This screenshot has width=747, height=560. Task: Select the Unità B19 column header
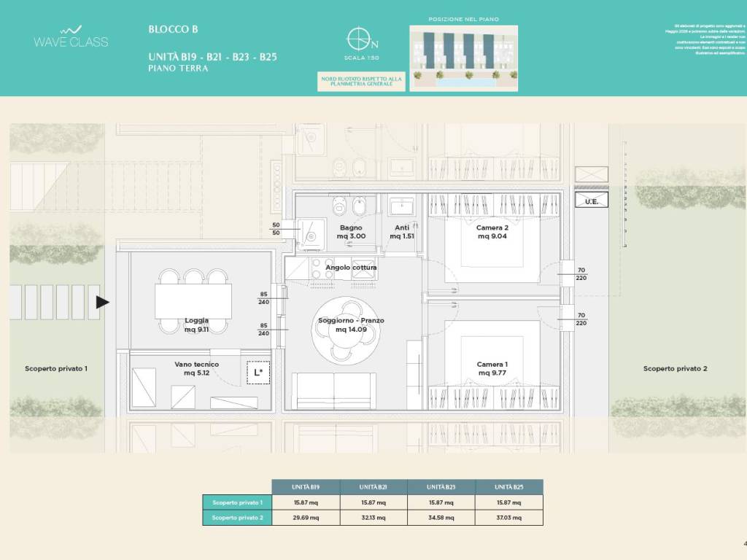306,487
